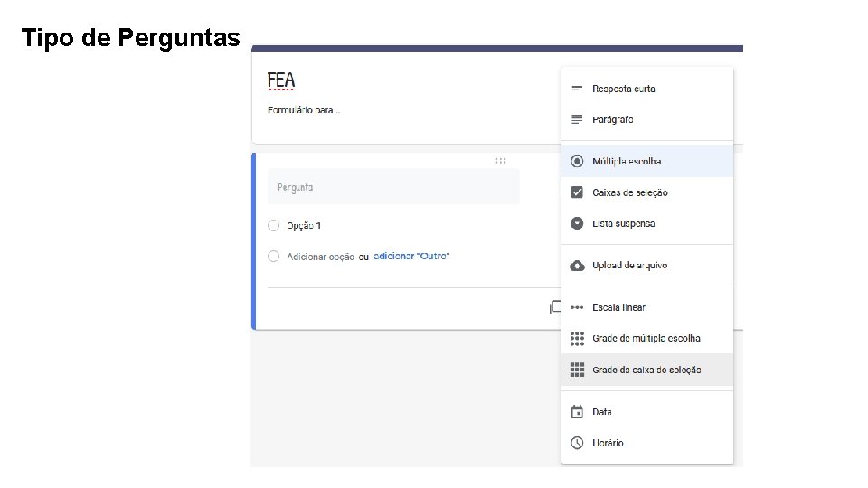Image resolution: width=868 pixels, height=488 pixels.
Task: Edit the Opção 1 option text
Action: point(304,225)
